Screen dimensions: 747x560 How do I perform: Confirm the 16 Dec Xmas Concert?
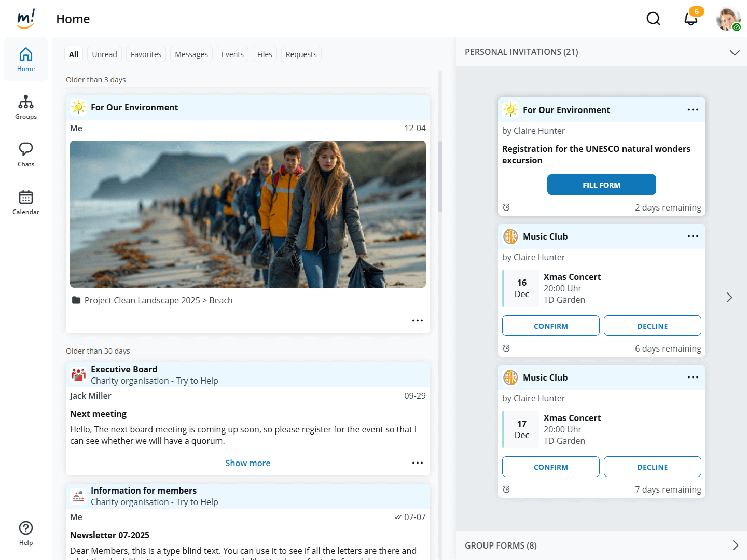(550, 326)
